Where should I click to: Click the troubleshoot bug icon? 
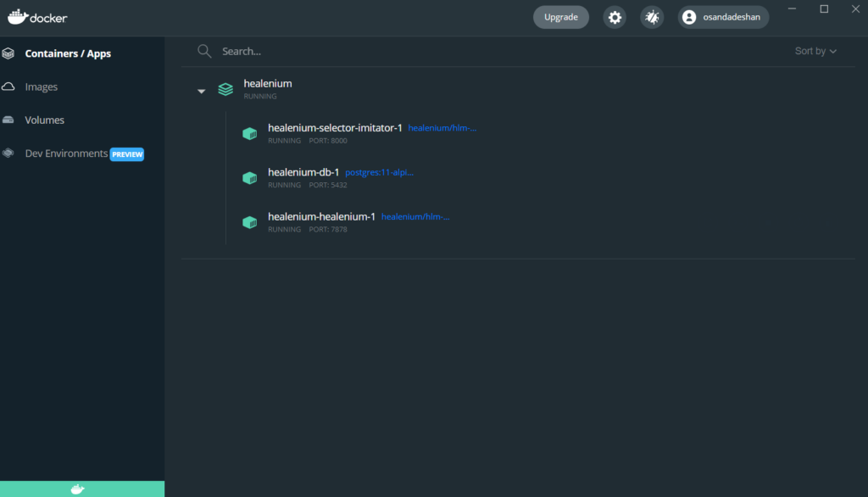(652, 17)
